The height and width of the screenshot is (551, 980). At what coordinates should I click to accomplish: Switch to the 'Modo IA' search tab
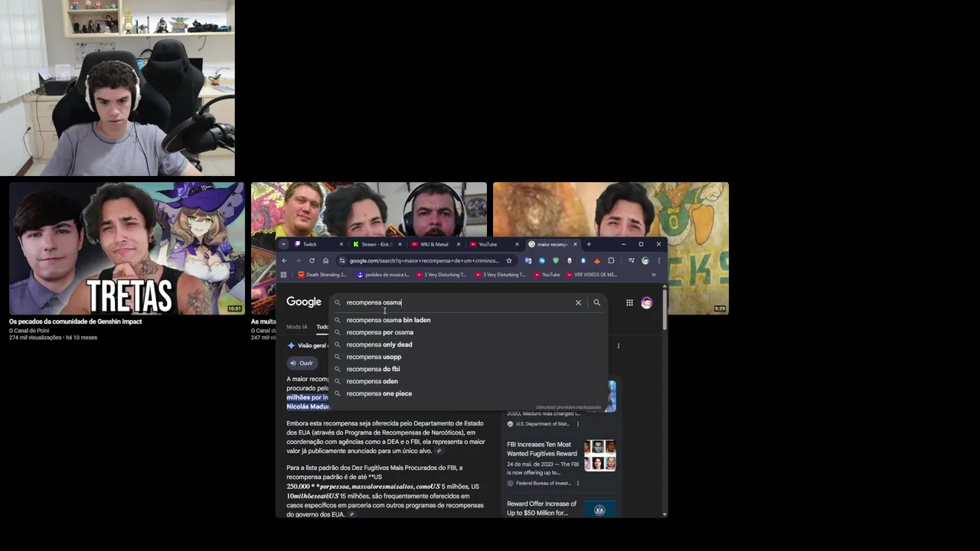(297, 327)
